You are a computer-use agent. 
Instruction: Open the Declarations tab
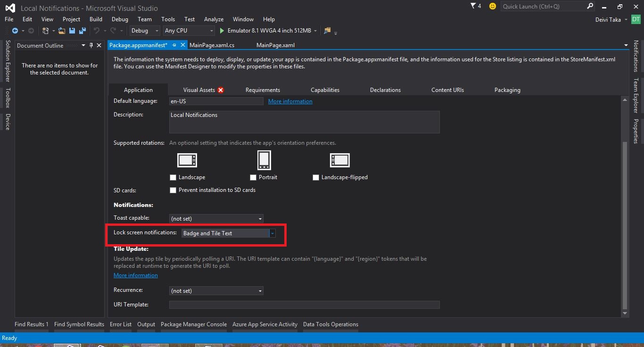click(x=385, y=90)
